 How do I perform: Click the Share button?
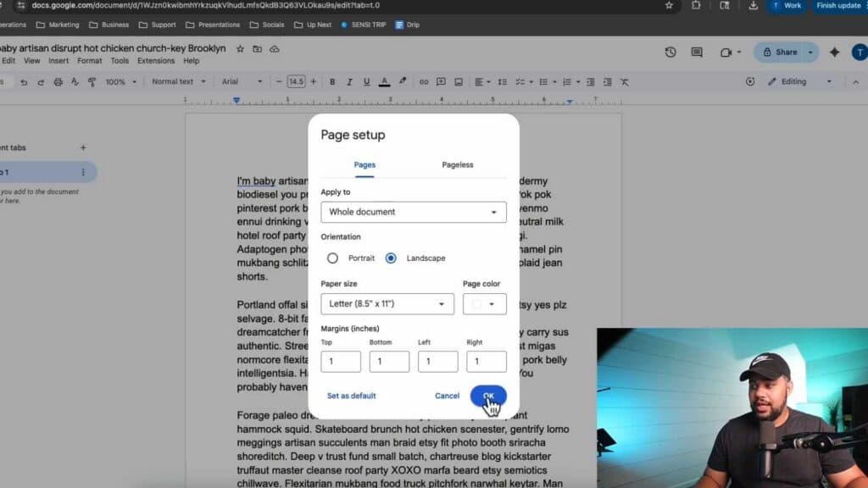pyautogui.click(x=780, y=52)
